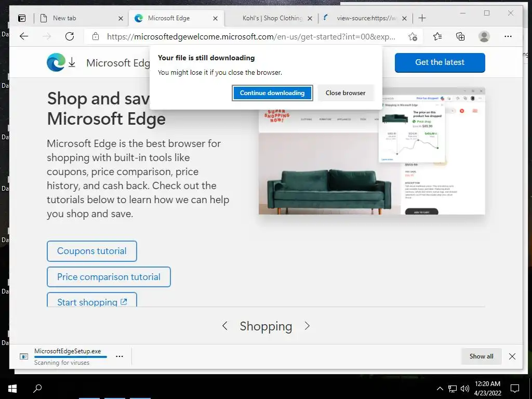Image resolution: width=532 pixels, height=399 pixels.
Task: Click the Scanning for viruses status
Action: click(62, 363)
